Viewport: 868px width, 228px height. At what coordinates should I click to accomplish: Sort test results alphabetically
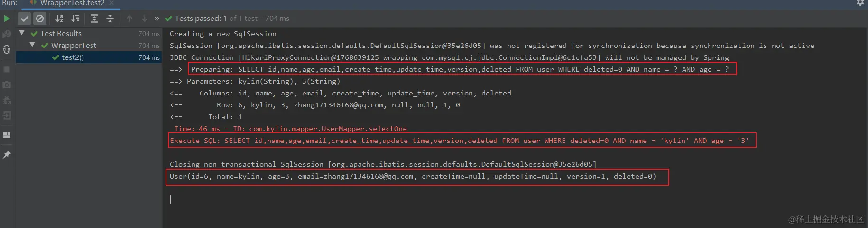pos(59,19)
